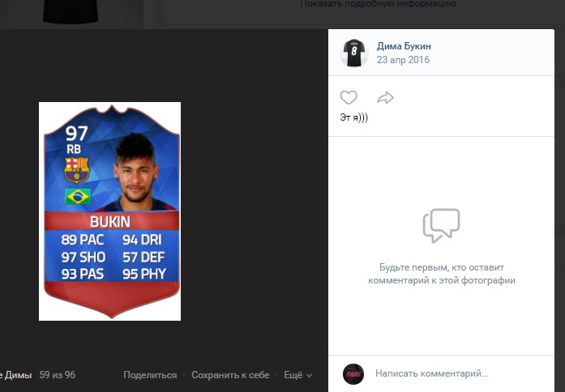This screenshot has width=565, height=392.
Task: Click the Будьте первым comment placeholder text
Action: point(442,274)
